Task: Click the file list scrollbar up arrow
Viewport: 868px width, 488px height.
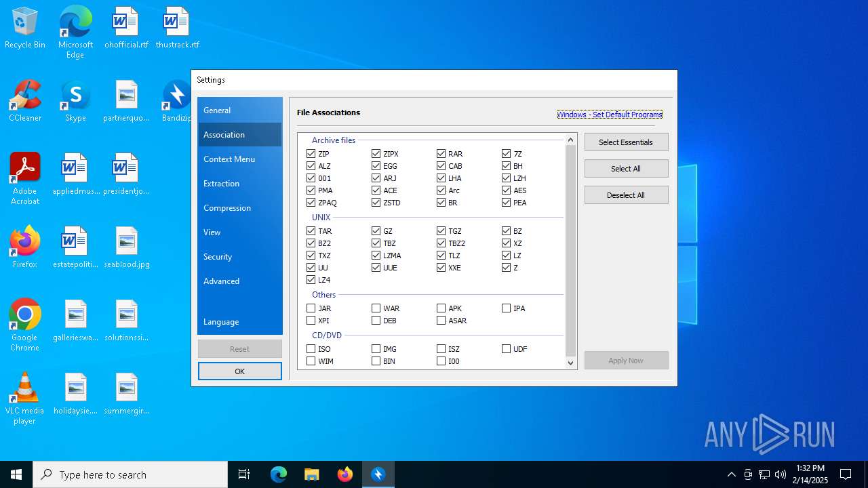Action: (x=570, y=140)
